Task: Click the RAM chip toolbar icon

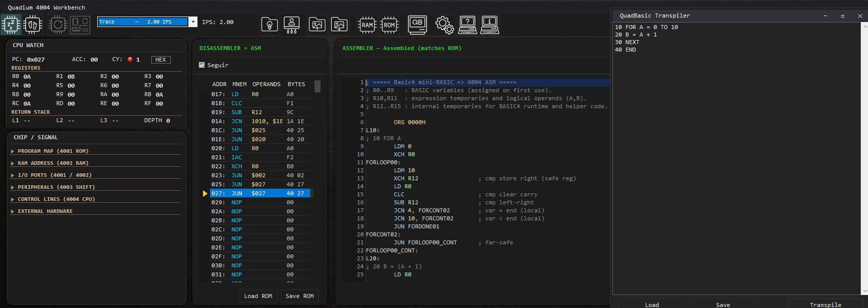Action: (x=367, y=25)
